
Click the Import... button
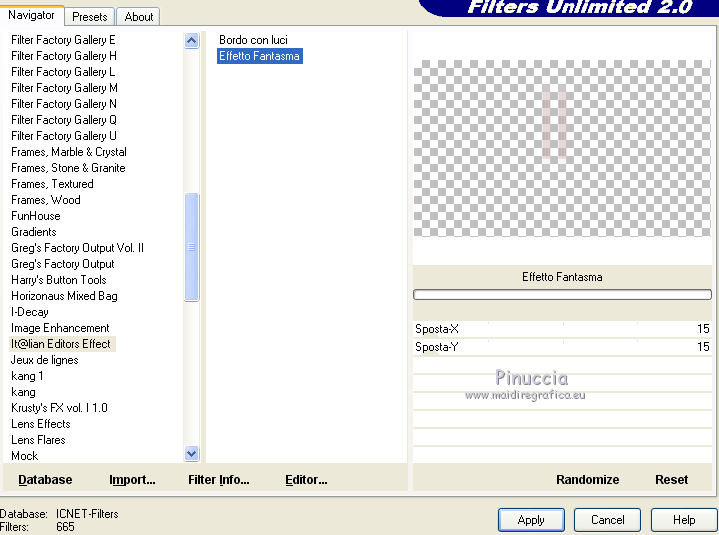coord(132,480)
